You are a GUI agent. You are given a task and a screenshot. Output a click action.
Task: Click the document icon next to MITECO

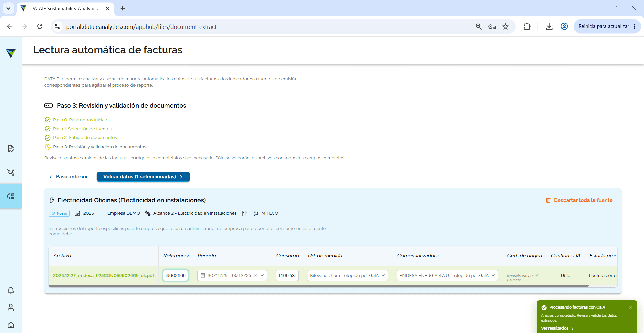(x=245, y=213)
